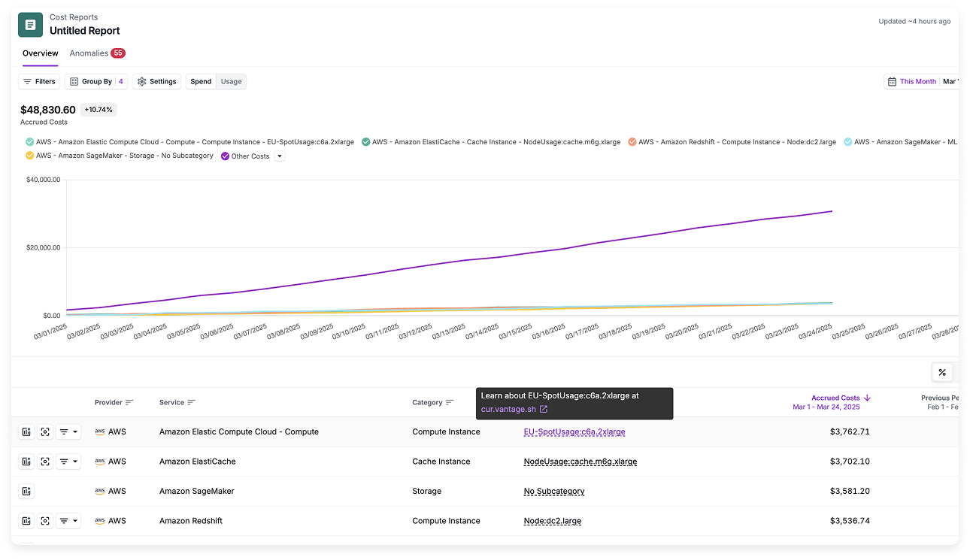Viewport: 970px width, 560px height.
Task: Switch the view to Spend
Action: tap(201, 81)
